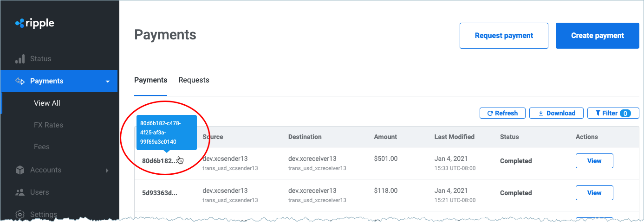Screen dimensions: 644x222
Task: Go to FX Rates
Action: point(48,125)
